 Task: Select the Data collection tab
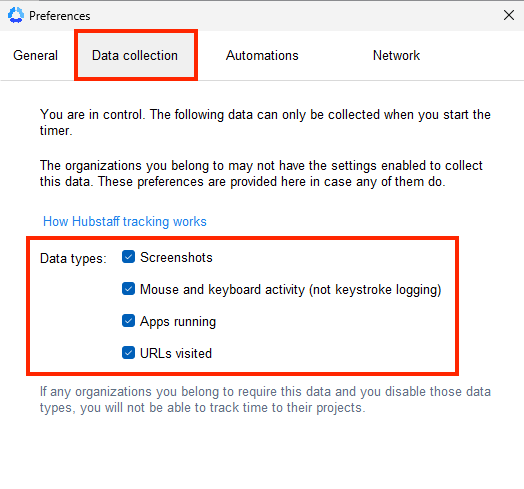click(135, 55)
